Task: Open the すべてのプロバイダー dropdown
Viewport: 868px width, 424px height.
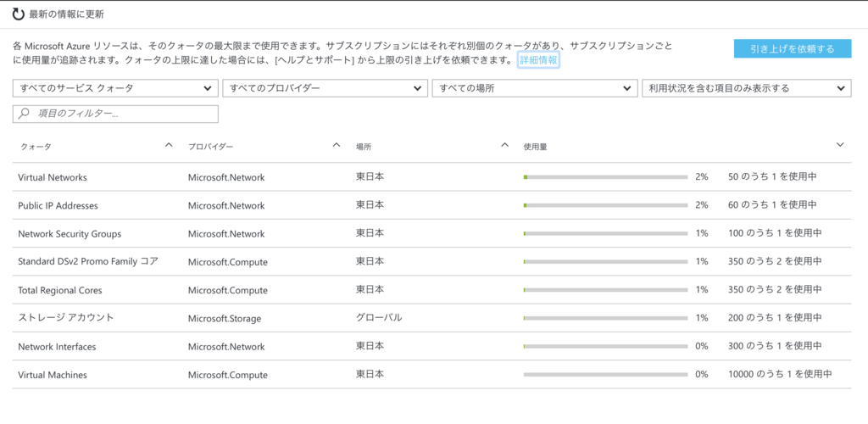Action: tap(325, 88)
